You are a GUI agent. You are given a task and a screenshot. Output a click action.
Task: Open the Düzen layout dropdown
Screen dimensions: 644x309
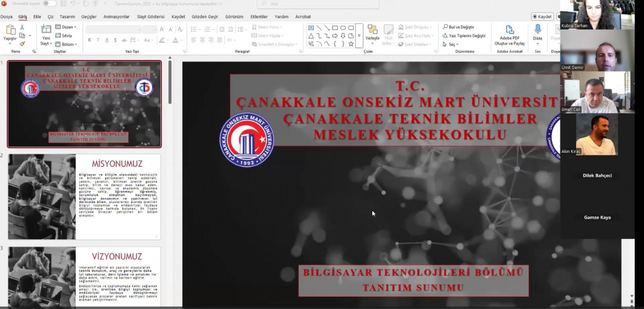click(x=66, y=27)
